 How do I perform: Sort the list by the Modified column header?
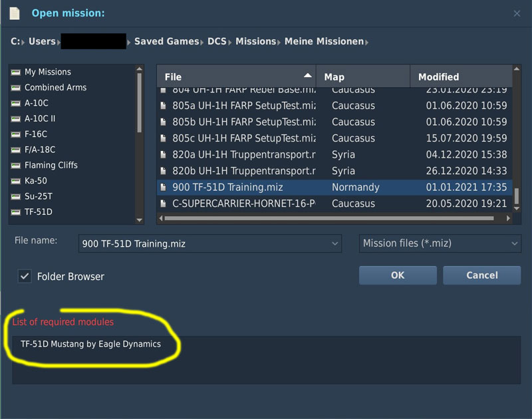click(x=461, y=76)
